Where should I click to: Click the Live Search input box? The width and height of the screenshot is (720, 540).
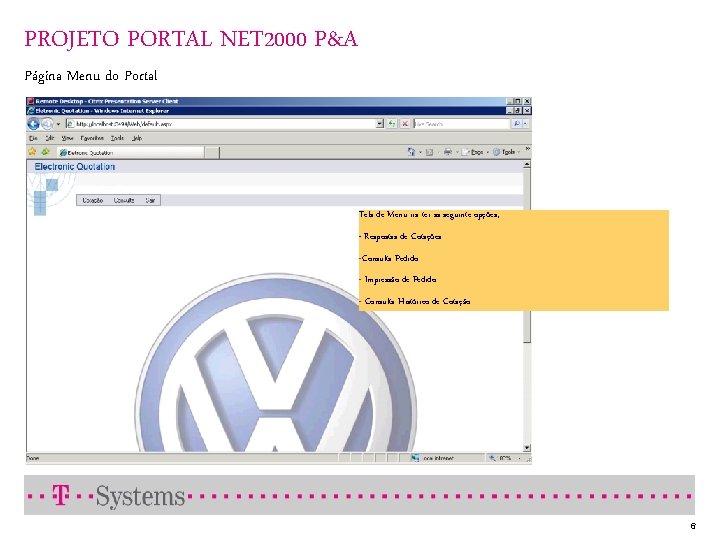tap(461, 124)
